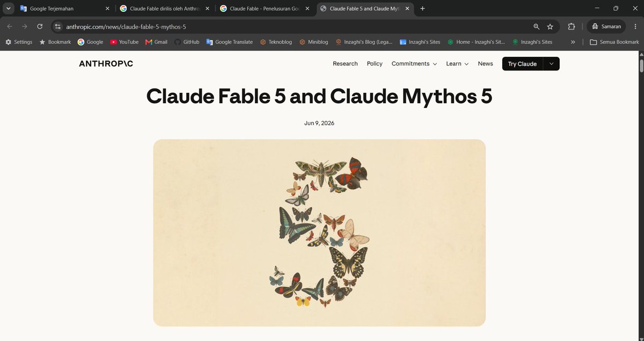The height and width of the screenshot is (341, 644).
Task: Click the Anthropic logo
Action: (x=106, y=63)
